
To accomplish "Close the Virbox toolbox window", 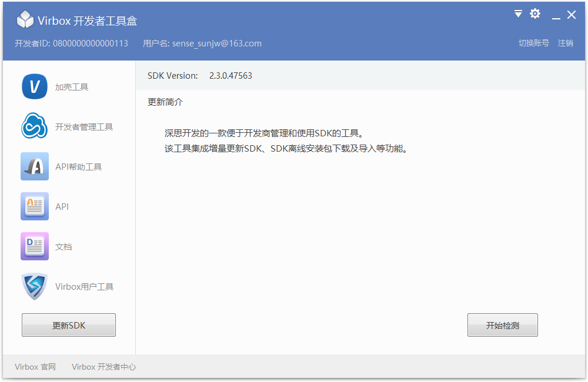I will pyautogui.click(x=572, y=15).
